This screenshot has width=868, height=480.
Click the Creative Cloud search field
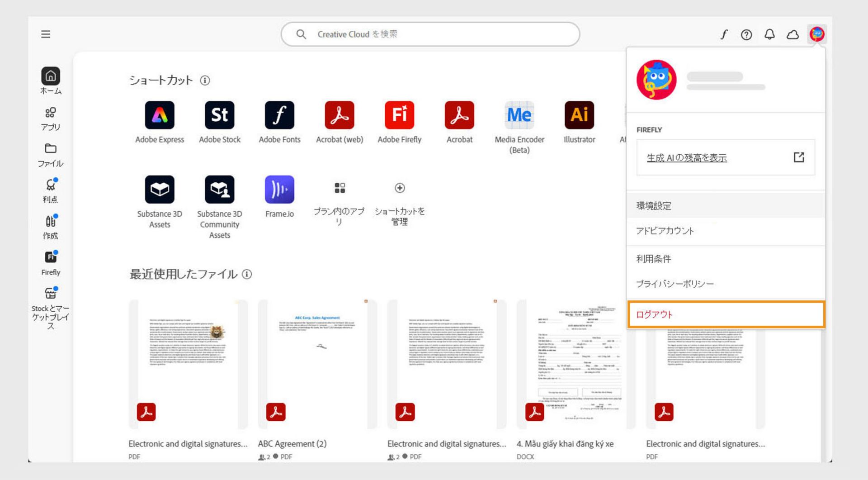pos(430,34)
